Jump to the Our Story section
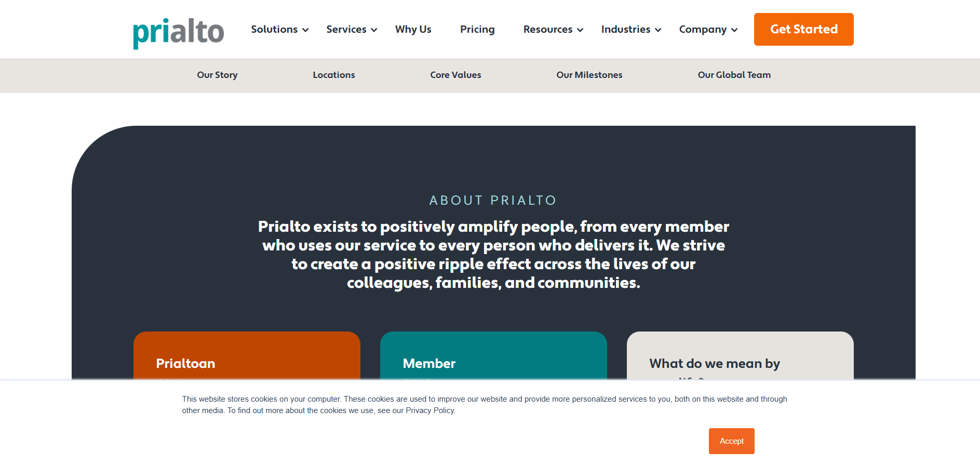Image resolution: width=980 pixels, height=464 pixels. click(x=217, y=75)
